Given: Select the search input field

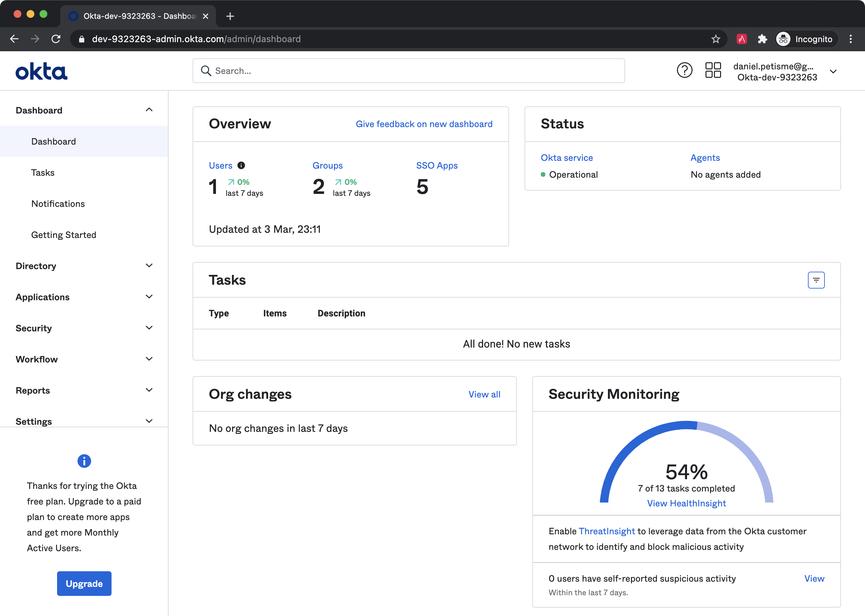Looking at the screenshot, I should coord(409,71).
